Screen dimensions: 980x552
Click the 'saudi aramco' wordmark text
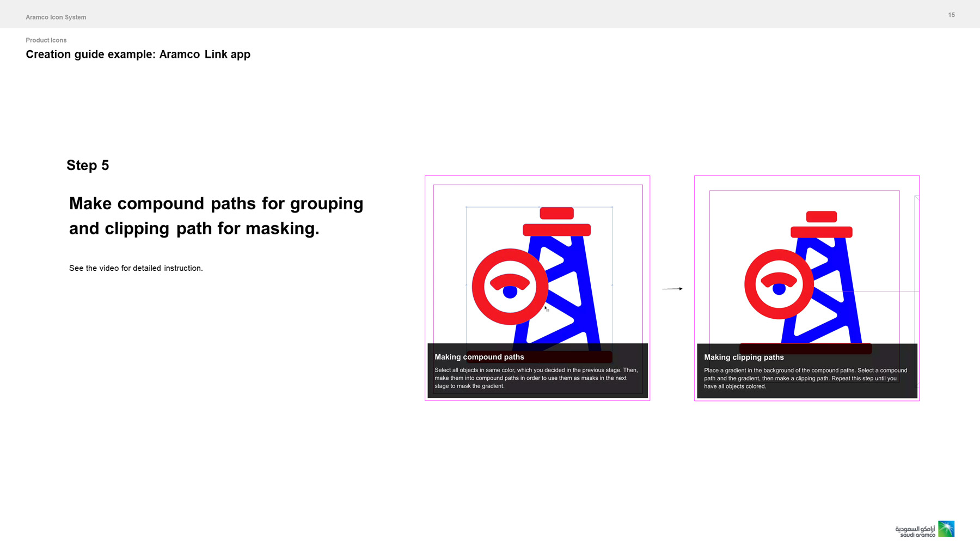917,535
